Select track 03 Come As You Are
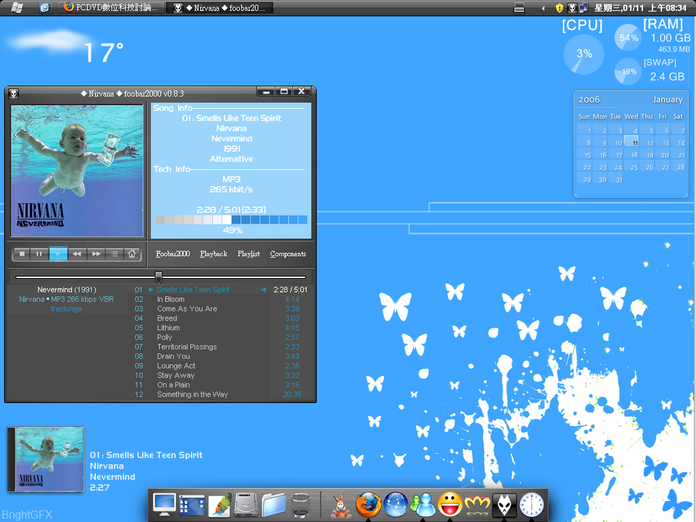This screenshot has height=522, width=696. point(221,309)
